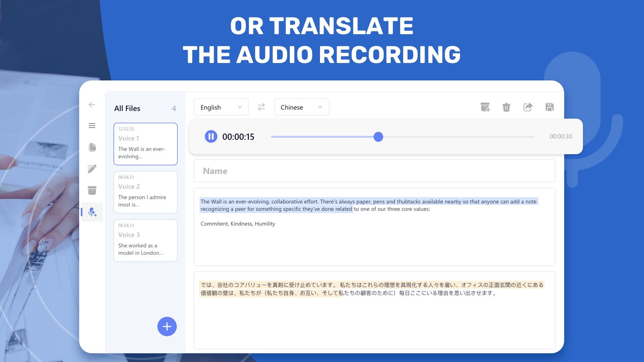The height and width of the screenshot is (362, 644).
Task: Share the recording with share icon
Action: click(x=528, y=107)
